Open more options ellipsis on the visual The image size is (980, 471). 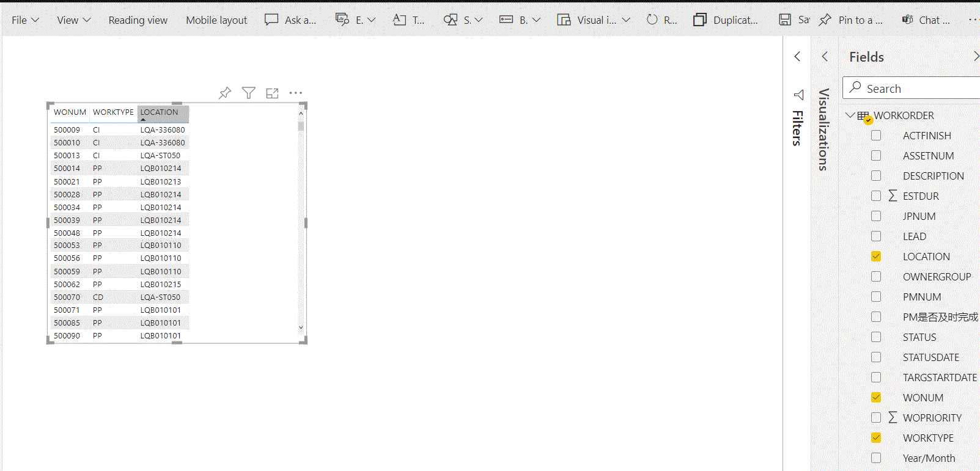point(296,93)
